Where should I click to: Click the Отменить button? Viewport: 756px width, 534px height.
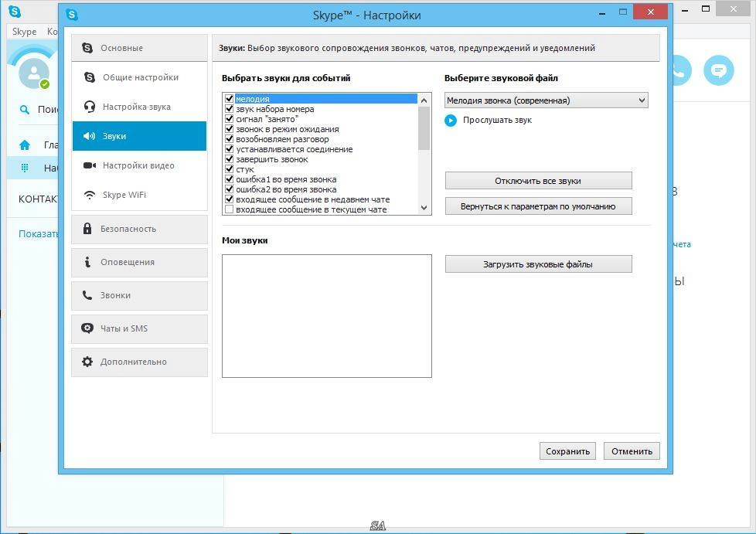tap(632, 451)
